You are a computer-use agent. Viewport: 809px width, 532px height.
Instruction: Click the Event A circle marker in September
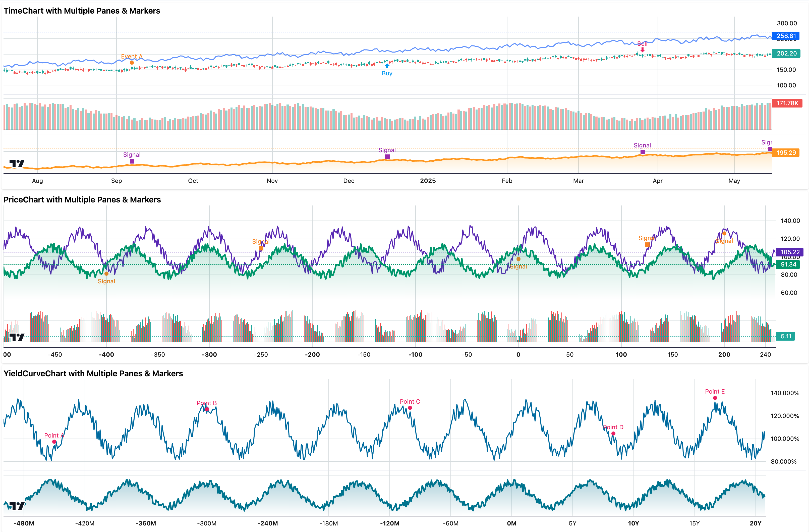point(132,63)
